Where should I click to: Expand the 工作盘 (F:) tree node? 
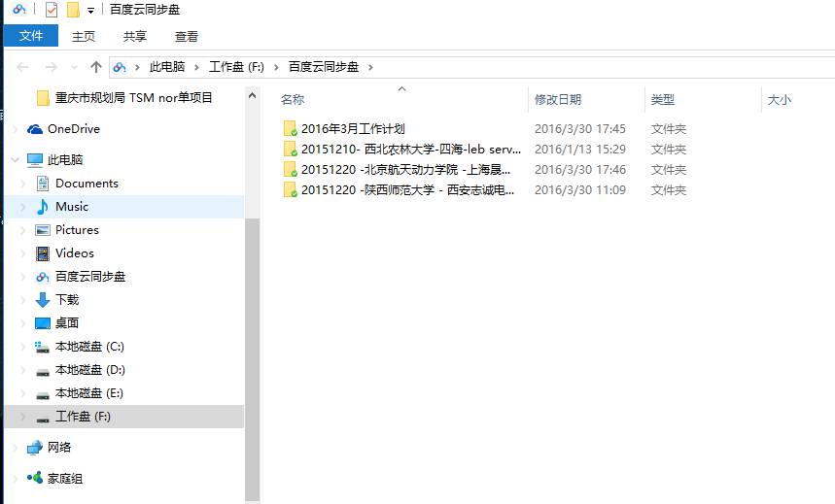tap(23, 417)
